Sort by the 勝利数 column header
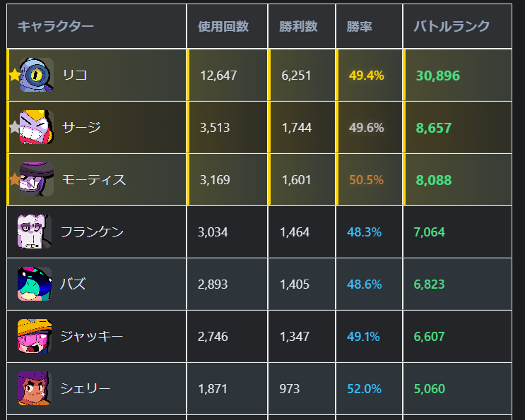This screenshot has width=525, height=420. [x=298, y=26]
